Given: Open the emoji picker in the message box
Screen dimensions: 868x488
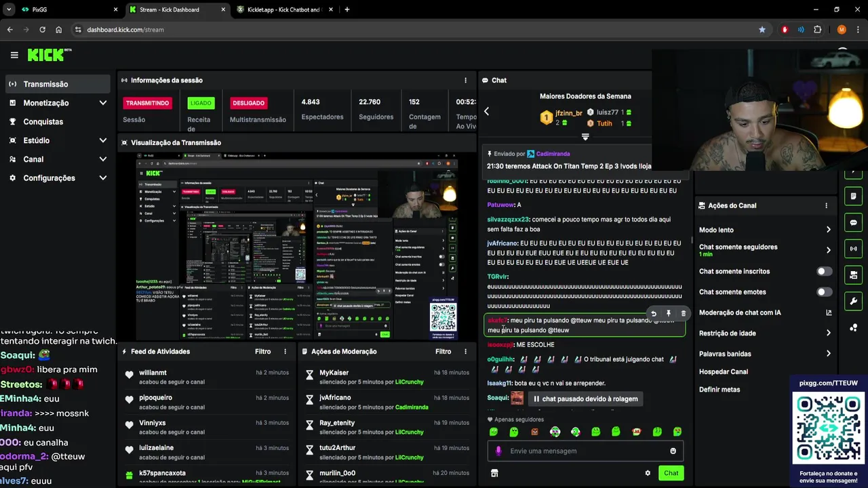Looking at the screenshot, I should pos(673,451).
